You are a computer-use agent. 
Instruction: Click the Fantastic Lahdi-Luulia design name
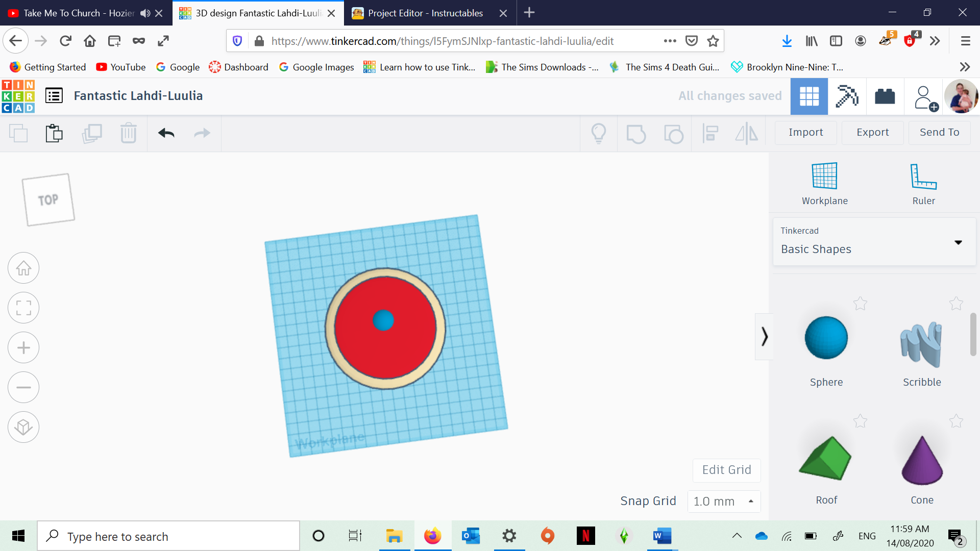tap(138, 95)
